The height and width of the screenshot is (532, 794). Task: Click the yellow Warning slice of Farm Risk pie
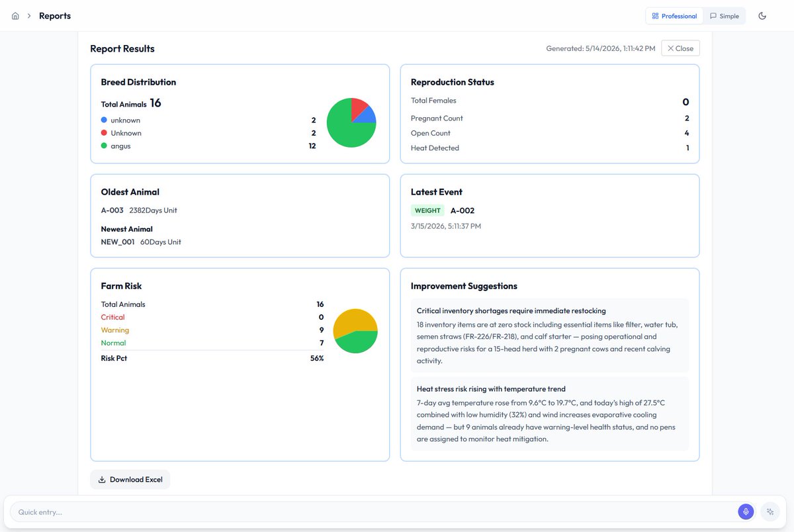click(x=354, y=320)
